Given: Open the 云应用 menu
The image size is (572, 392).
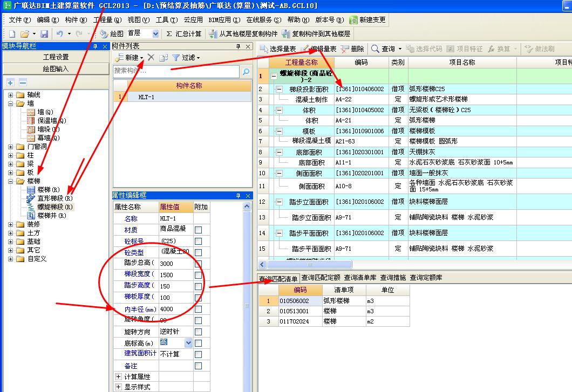Looking at the screenshot, I should pos(193,20).
